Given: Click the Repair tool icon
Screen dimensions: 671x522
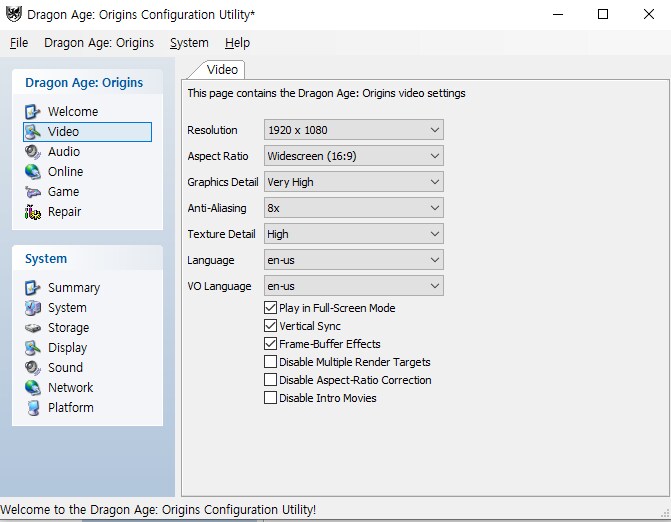Looking at the screenshot, I should (33, 212).
